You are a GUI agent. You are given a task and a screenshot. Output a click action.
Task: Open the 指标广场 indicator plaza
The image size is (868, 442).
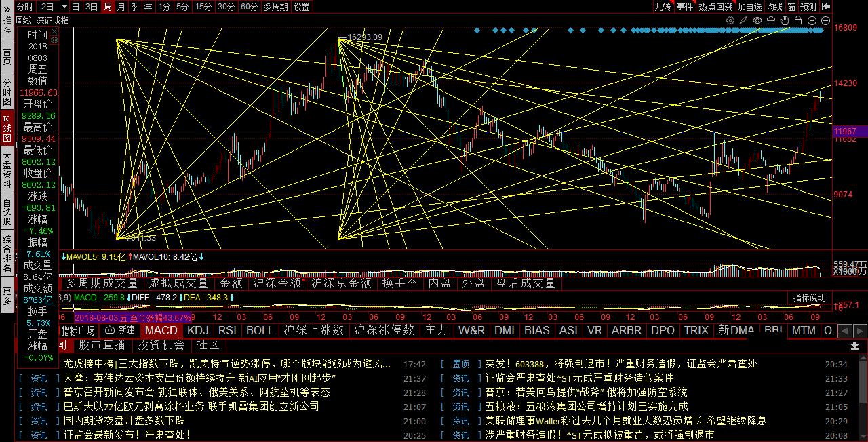coord(78,330)
